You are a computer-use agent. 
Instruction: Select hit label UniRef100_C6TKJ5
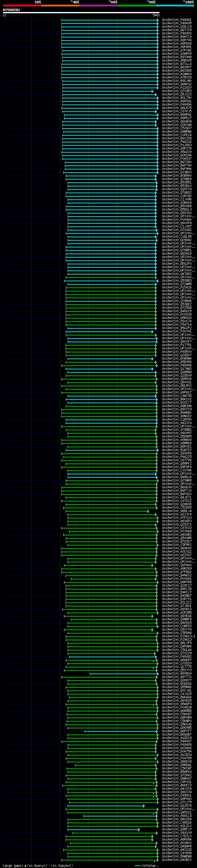pos(176,111)
